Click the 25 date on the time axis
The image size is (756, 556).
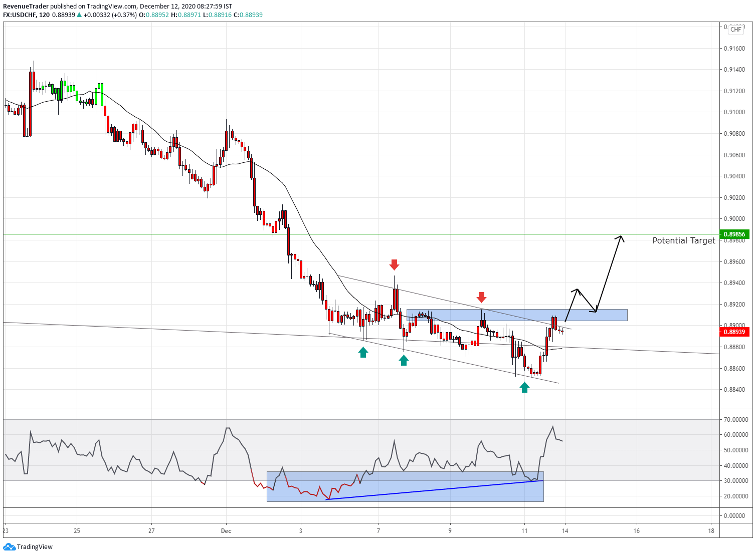point(77,531)
